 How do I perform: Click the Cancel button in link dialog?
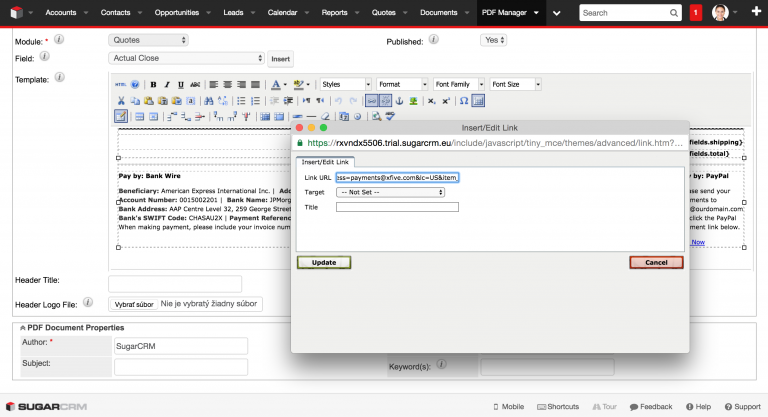(x=656, y=263)
